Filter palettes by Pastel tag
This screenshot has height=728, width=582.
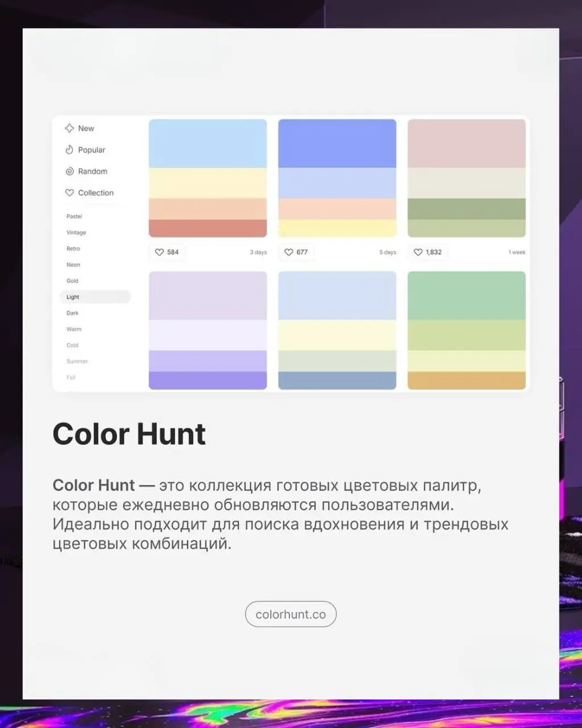pyautogui.click(x=74, y=216)
